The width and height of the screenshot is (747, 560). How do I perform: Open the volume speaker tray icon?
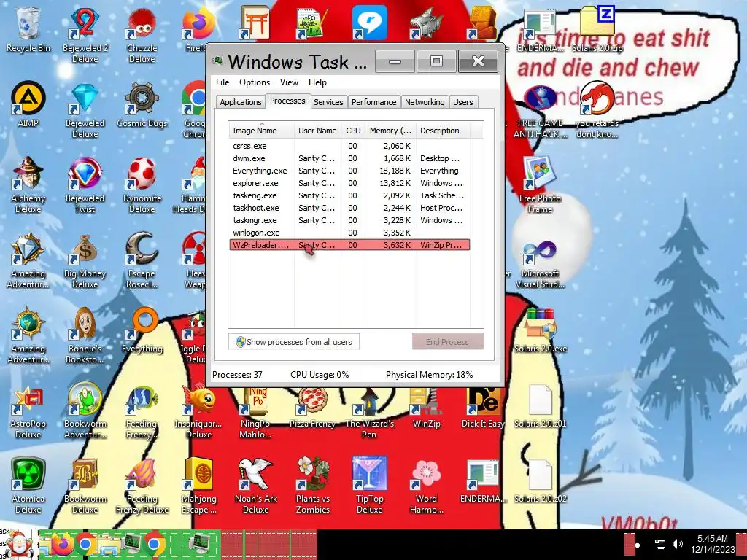678,544
